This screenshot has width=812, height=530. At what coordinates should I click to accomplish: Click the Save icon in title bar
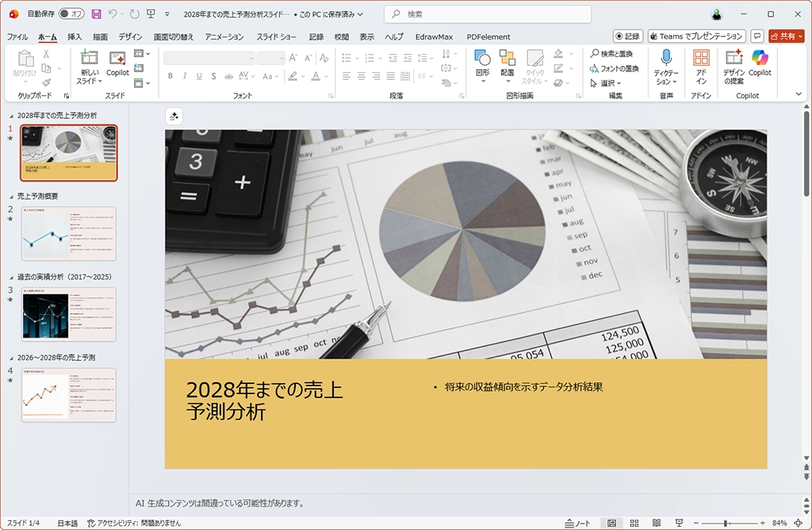coord(96,14)
